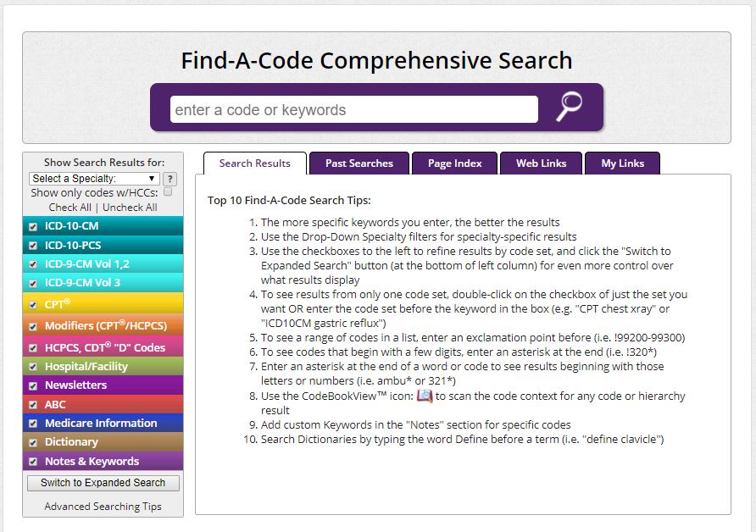Open the My Links tab

click(622, 163)
